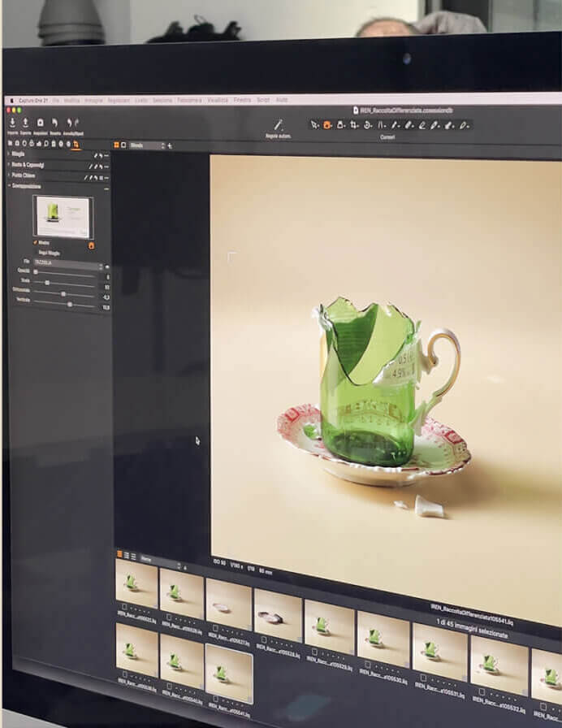Open the Fotocamera menu
562x728 pixels.
[x=189, y=100]
